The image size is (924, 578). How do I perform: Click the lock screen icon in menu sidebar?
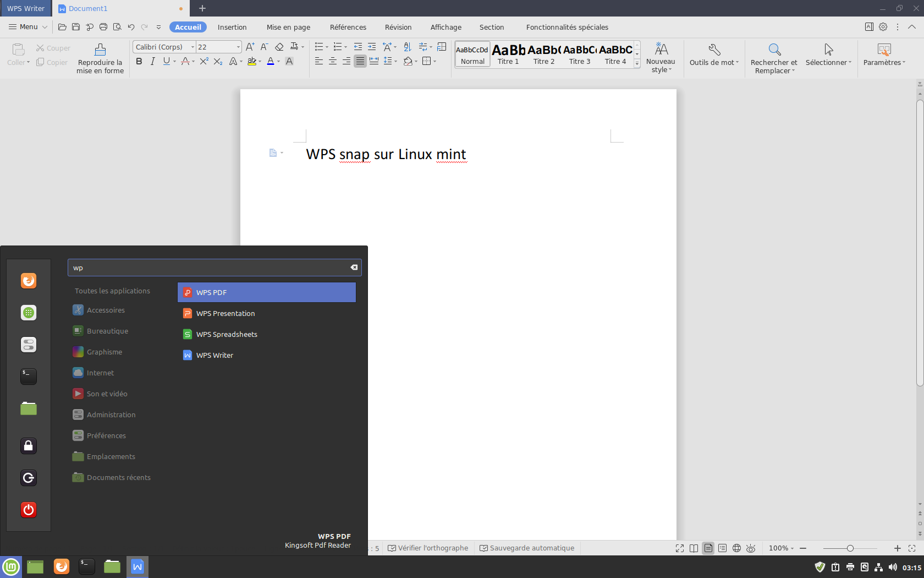point(29,446)
